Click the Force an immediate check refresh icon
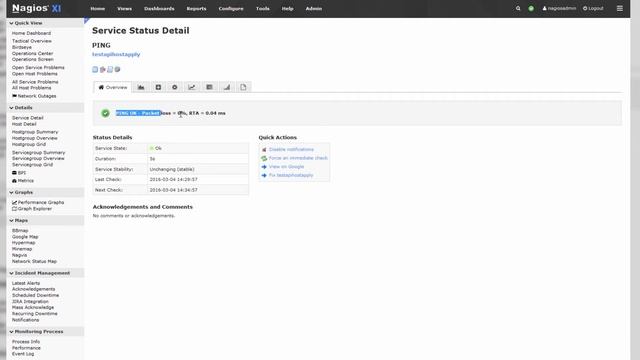This screenshot has height=360, width=640. point(264,158)
